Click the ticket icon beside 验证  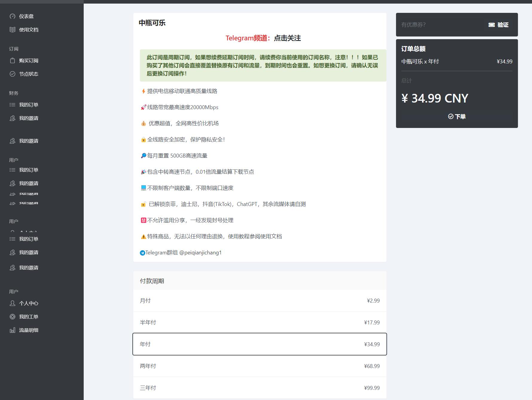[491, 25]
